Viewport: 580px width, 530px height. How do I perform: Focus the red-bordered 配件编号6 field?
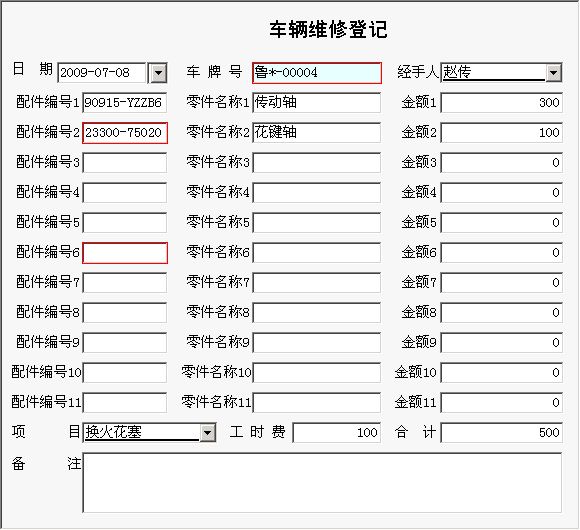pyautogui.click(x=125, y=253)
